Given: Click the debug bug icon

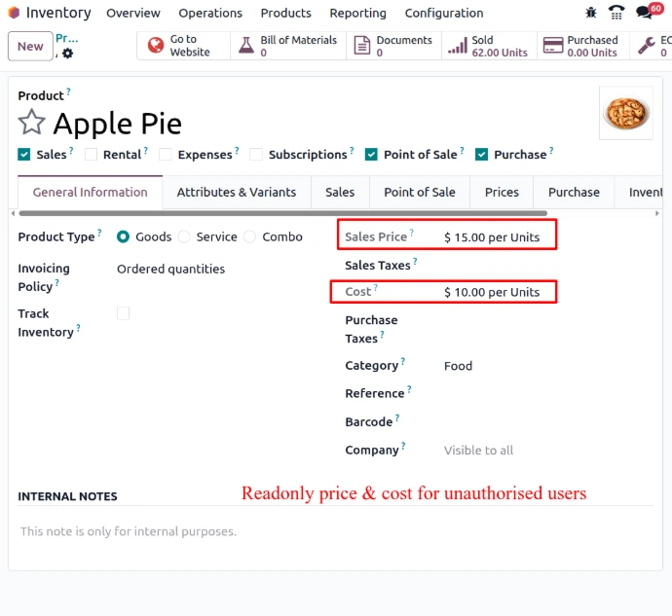Looking at the screenshot, I should (x=591, y=13).
